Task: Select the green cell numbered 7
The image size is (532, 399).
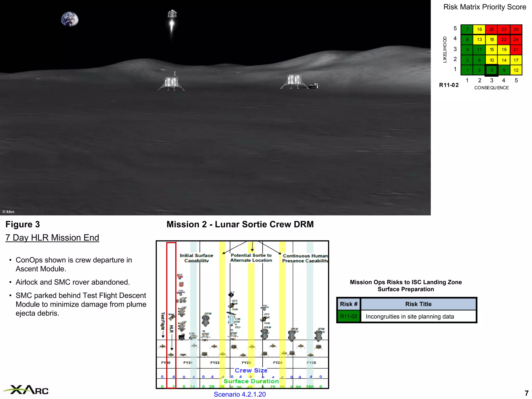Action: 467,29
